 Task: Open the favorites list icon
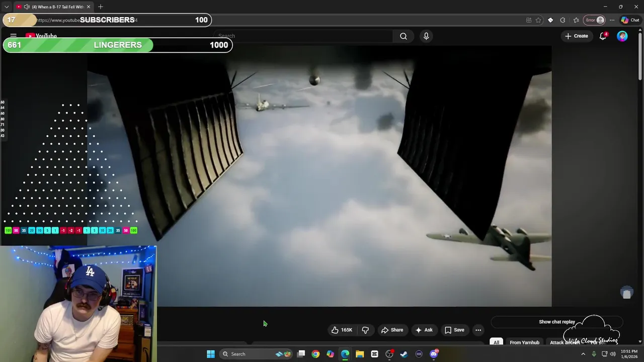[576, 20]
